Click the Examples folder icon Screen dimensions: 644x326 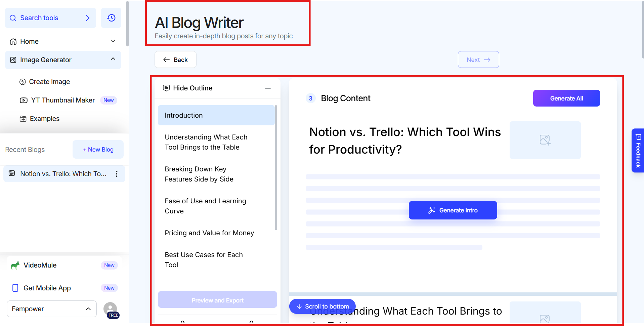[23, 119]
